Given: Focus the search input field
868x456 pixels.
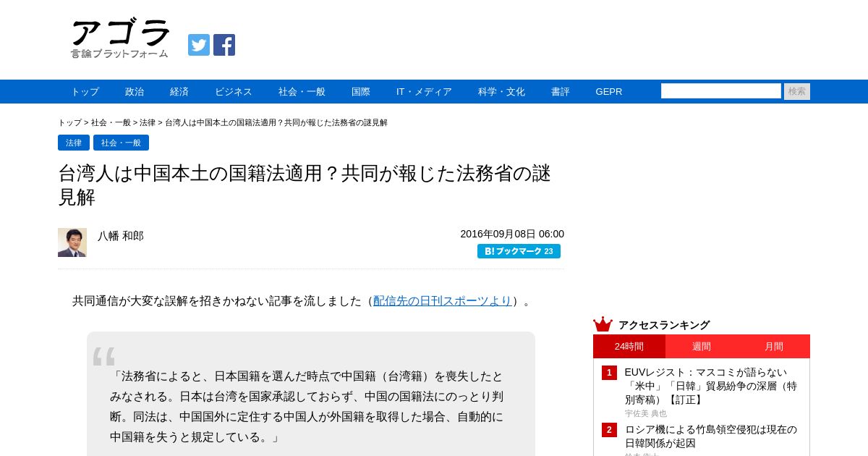Looking at the screenshot, I should (721, 91).
